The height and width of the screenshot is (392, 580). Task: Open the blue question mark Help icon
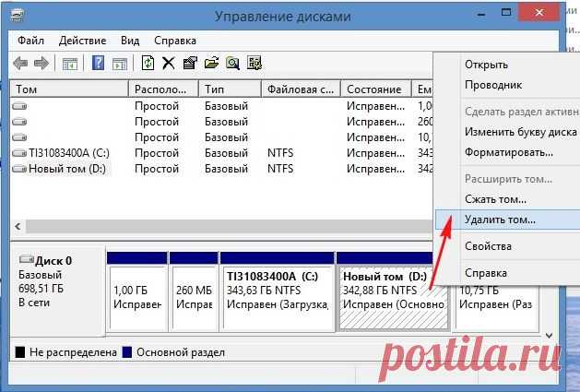point(98,64)
